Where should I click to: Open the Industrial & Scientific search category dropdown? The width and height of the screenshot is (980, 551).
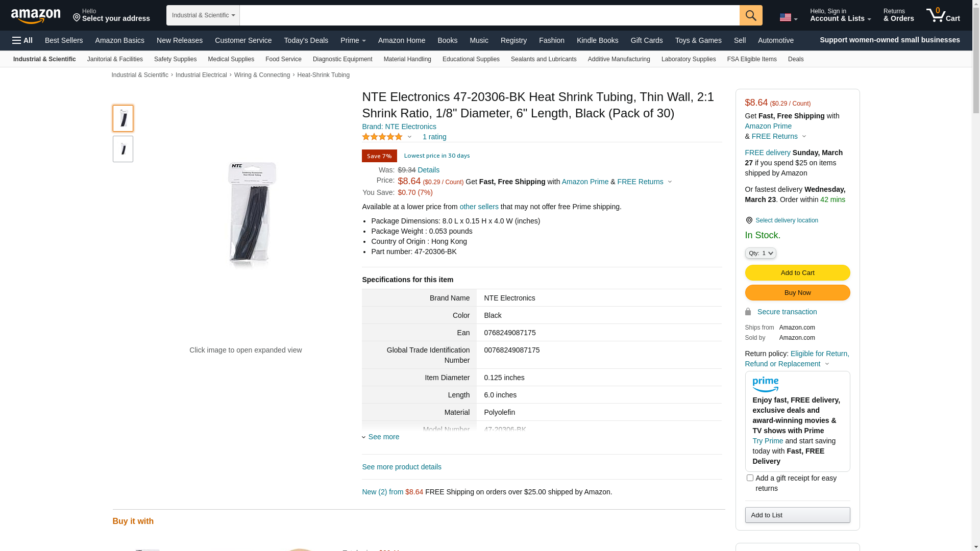[x=203, y=15]
